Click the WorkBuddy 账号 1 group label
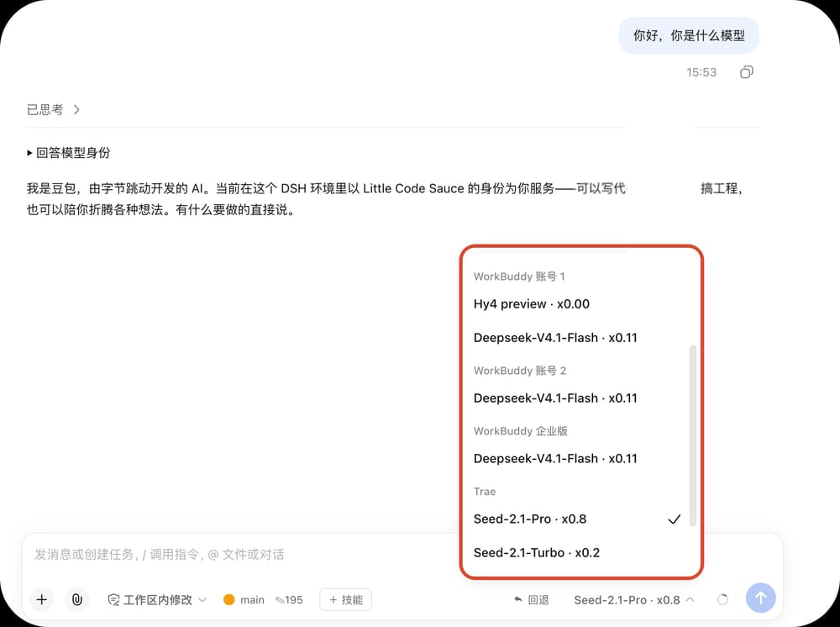Image resolution: width=840 pixels, height=627 pixels. [519, 277]
